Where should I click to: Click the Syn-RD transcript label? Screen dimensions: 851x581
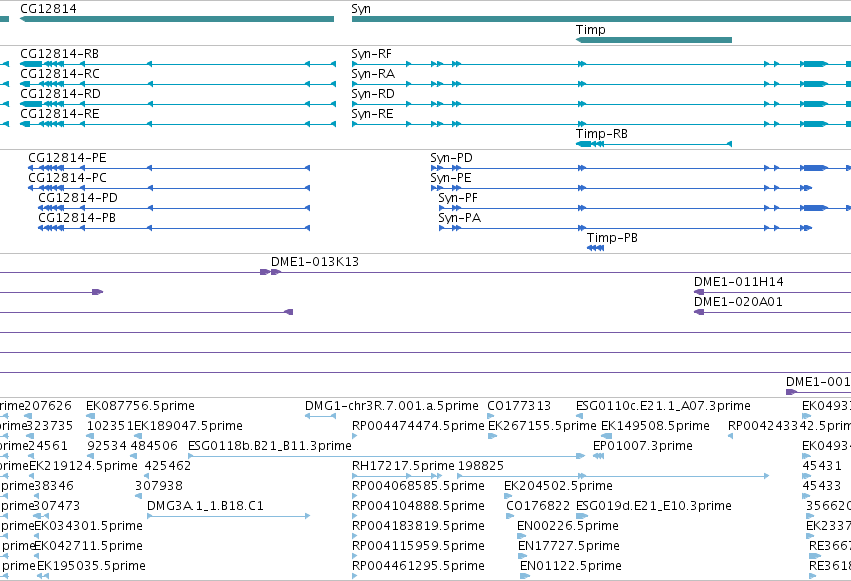click(x=373, y=94)
